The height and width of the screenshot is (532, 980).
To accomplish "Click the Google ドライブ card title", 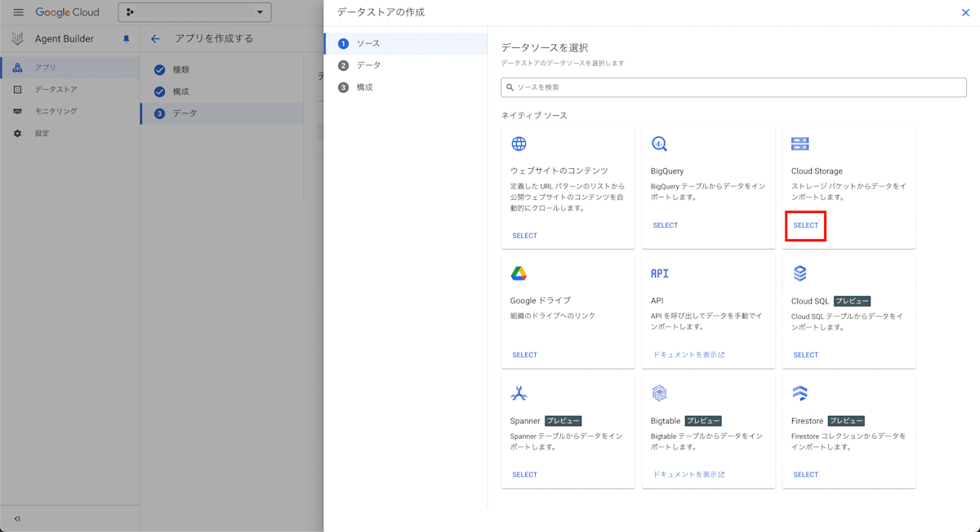I will [541, 300].
